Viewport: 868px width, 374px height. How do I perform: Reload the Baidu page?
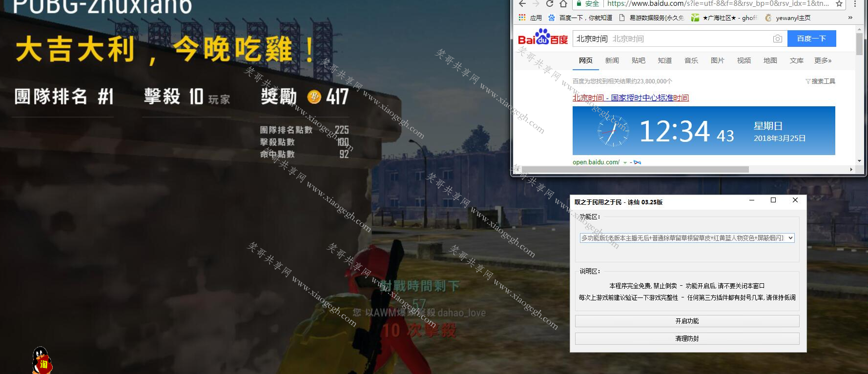tap(550, 4)
